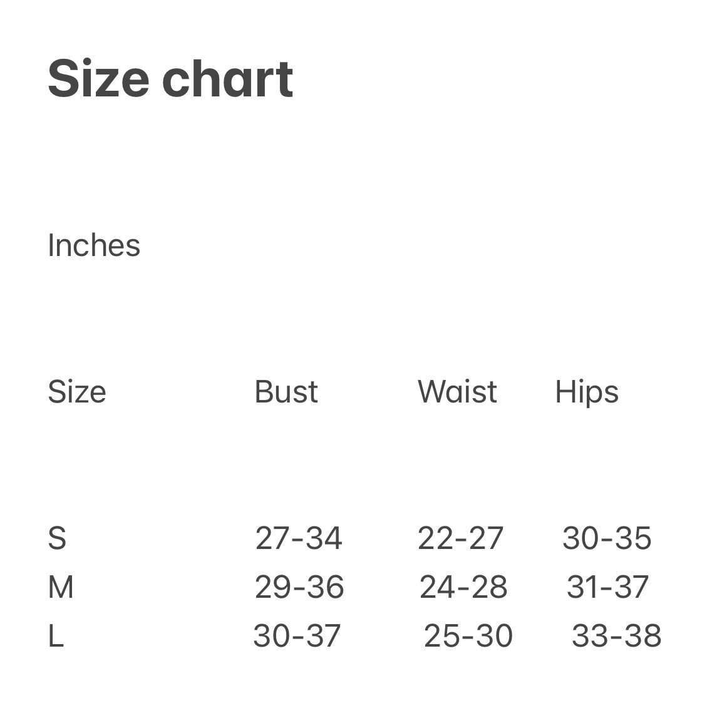The image size is (717, 728).
Task: Click the waist value 24-28
Action: tap(463, 587)
